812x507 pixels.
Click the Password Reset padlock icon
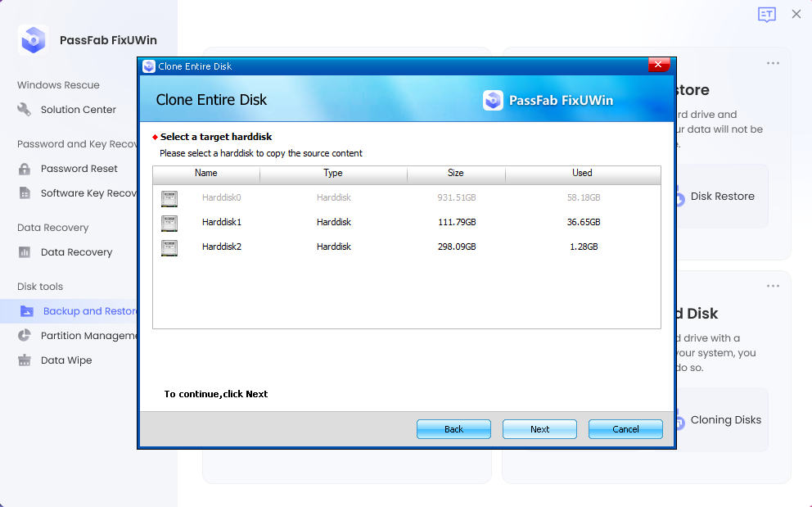tap(25, 168)
